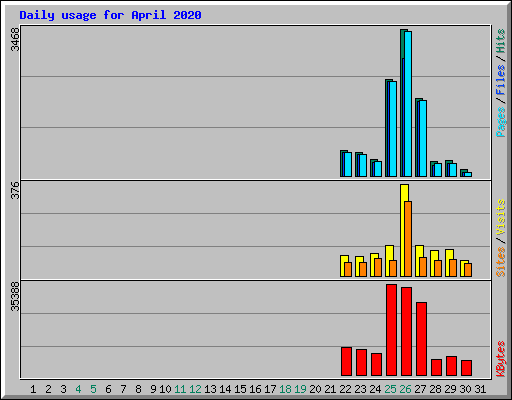This screenshot has height=400, width=512.
Task: Select the cyan Pages bar for day 26
Action: 408,104
